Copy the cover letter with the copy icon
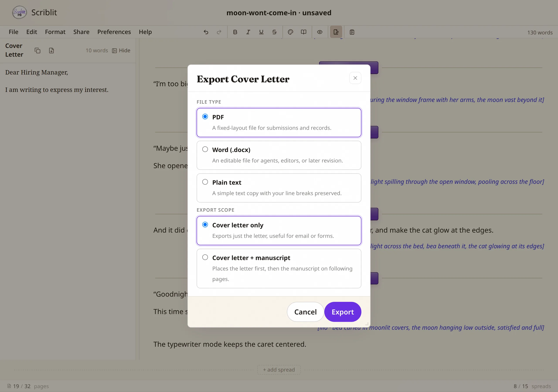Screen dimensions: 558x392 37,51
